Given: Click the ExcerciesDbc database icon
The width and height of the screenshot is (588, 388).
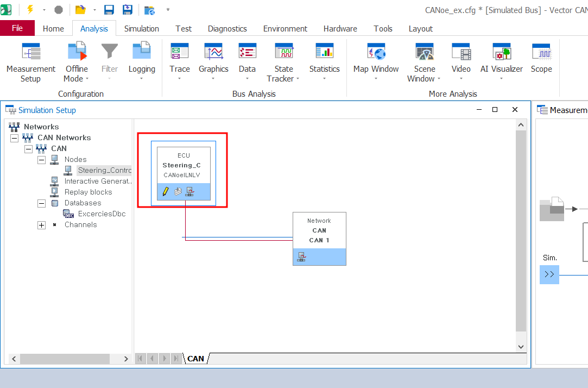Looking at the screenshot, I should (68, 214).
